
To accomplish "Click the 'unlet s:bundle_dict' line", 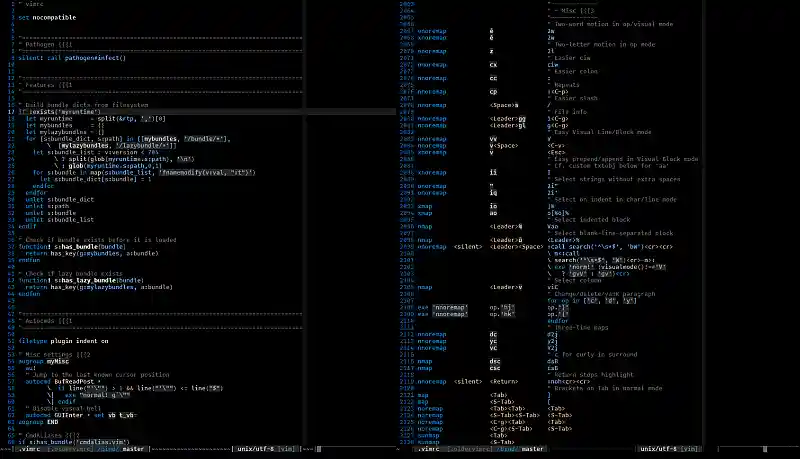I will click(60, 199).
